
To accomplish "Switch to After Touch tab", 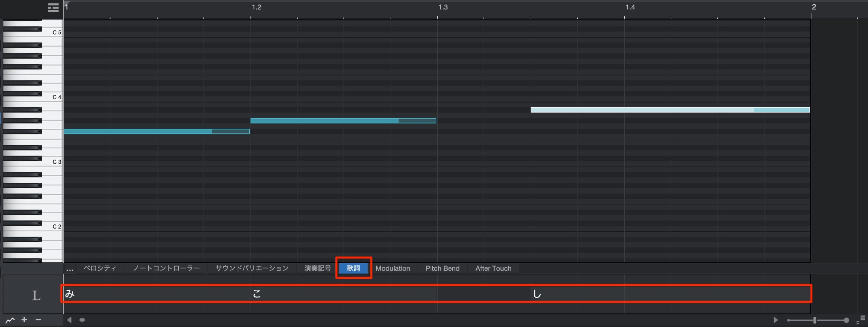I will (x=493, y=268).
